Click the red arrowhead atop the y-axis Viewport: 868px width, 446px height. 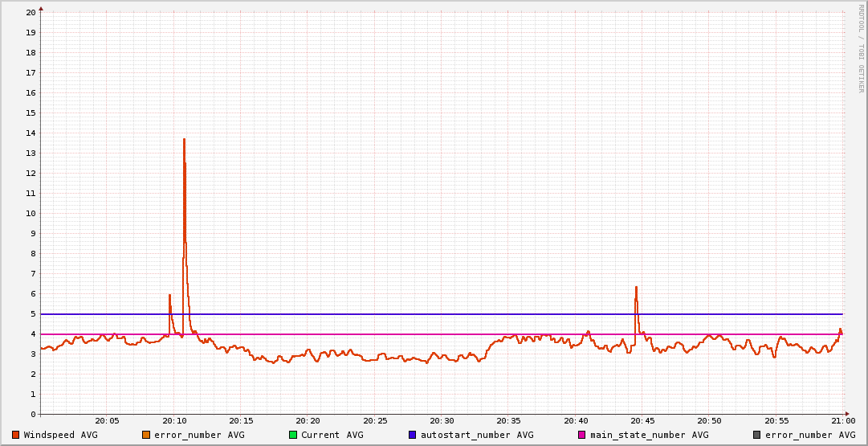(x=41, y=8)
